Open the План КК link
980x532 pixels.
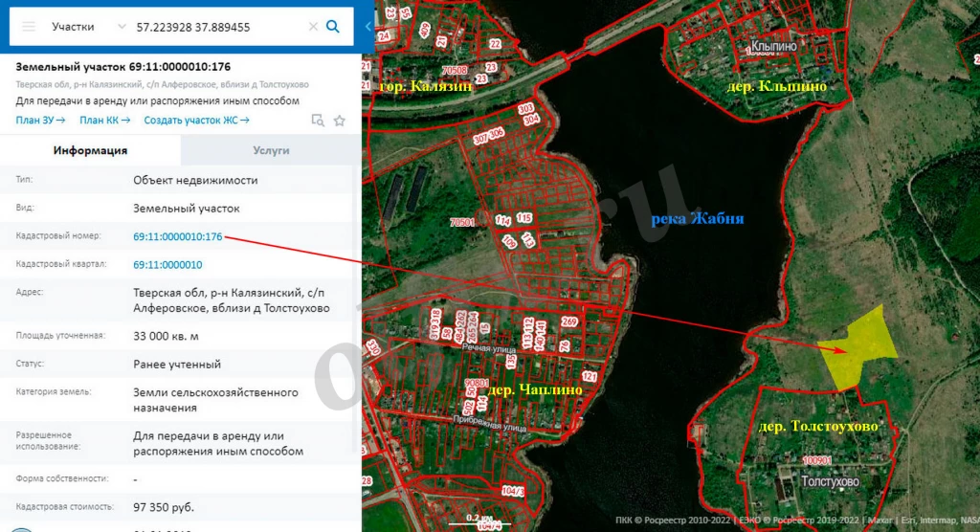click(x=105, y=121)
